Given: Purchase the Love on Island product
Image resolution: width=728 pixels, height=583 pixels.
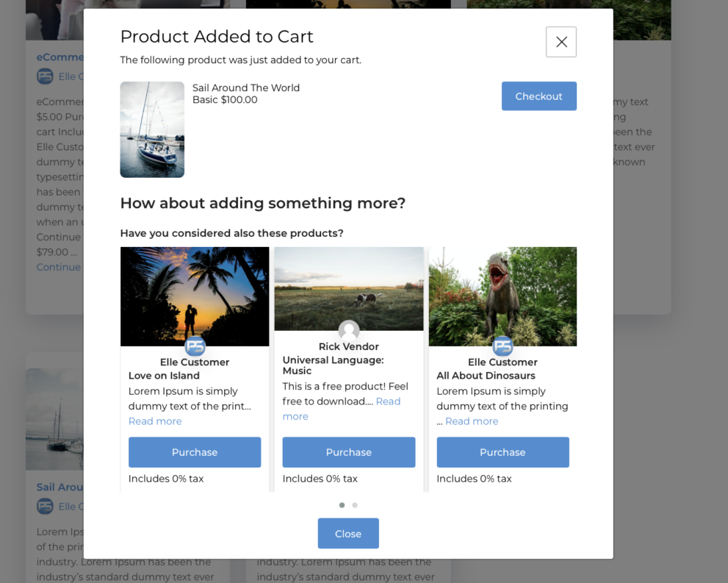Looking at the screenshot, I should point(195,452).
